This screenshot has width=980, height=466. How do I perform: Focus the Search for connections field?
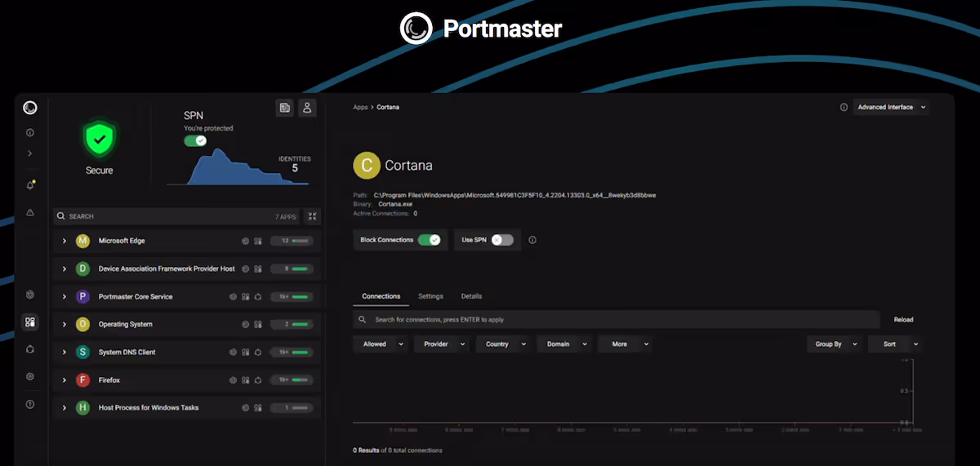coord(617,320)
